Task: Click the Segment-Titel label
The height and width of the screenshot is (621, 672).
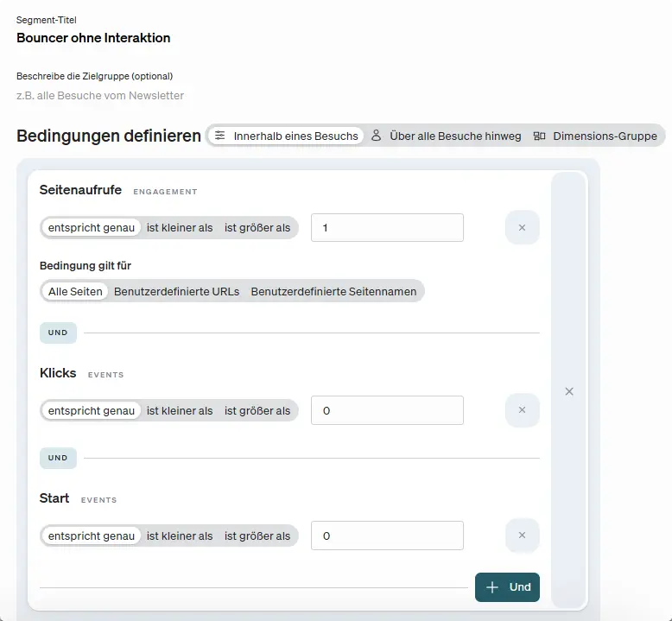Action: pyautogui.click(x=47, y=20)
